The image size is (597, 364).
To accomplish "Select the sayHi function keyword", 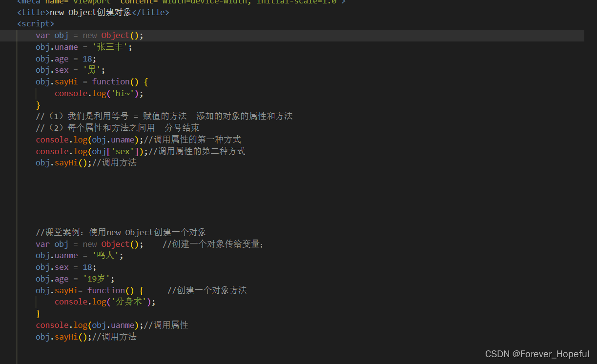I will coord(111,81).
